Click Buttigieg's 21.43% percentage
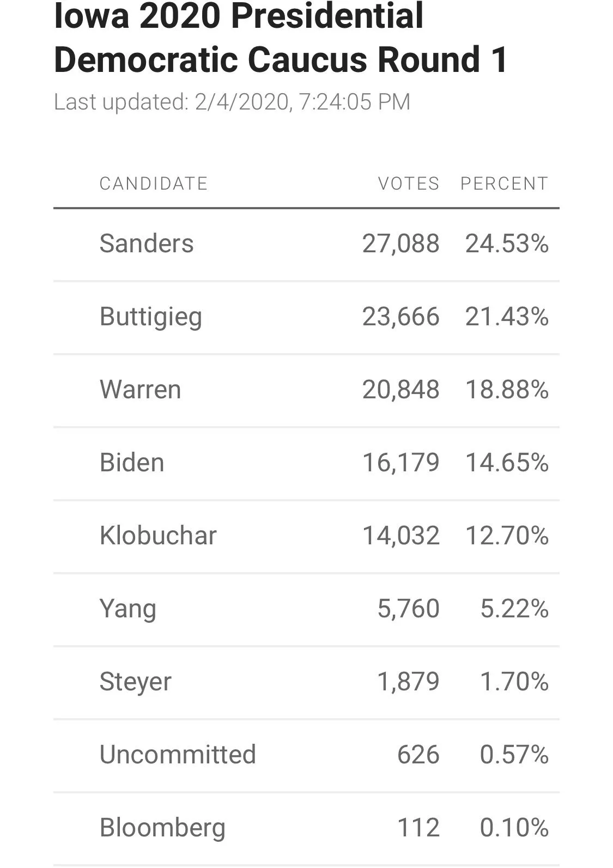This screenshot has height=868, width=613. click(x=507, y=317)
